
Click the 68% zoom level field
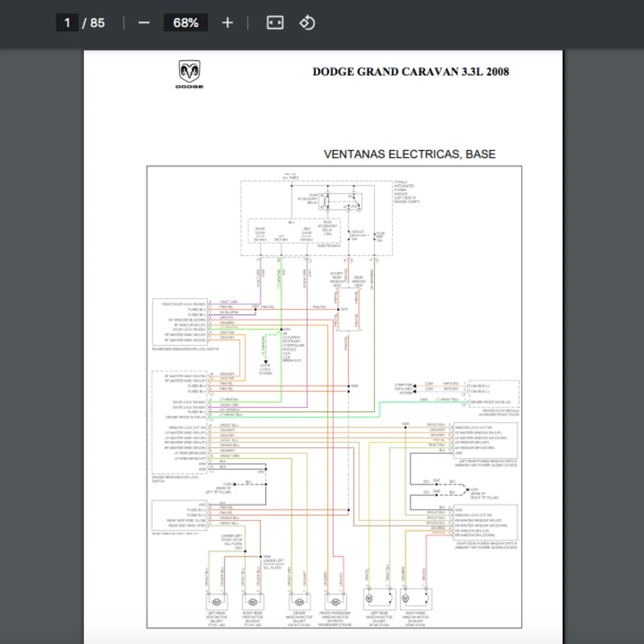185,23
